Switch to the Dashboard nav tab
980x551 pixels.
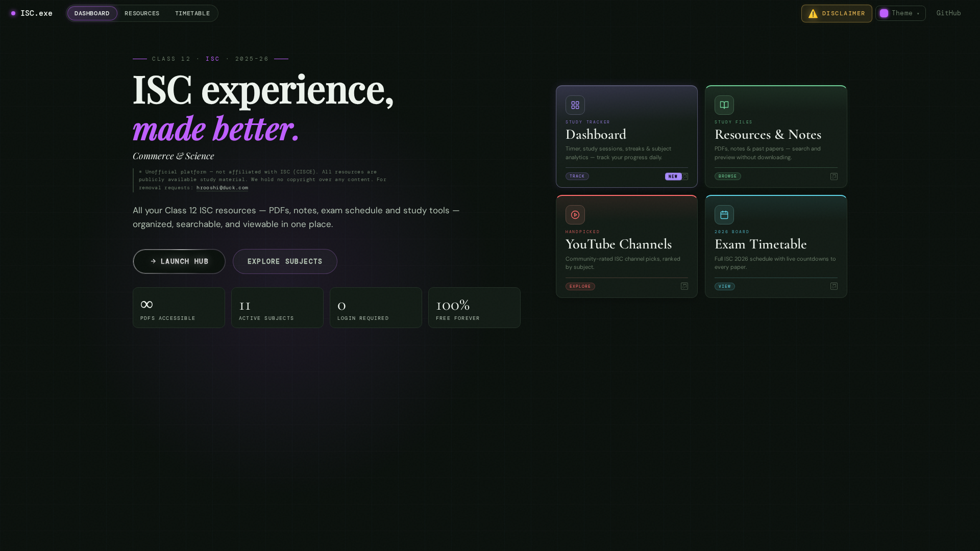click(92, 13)
